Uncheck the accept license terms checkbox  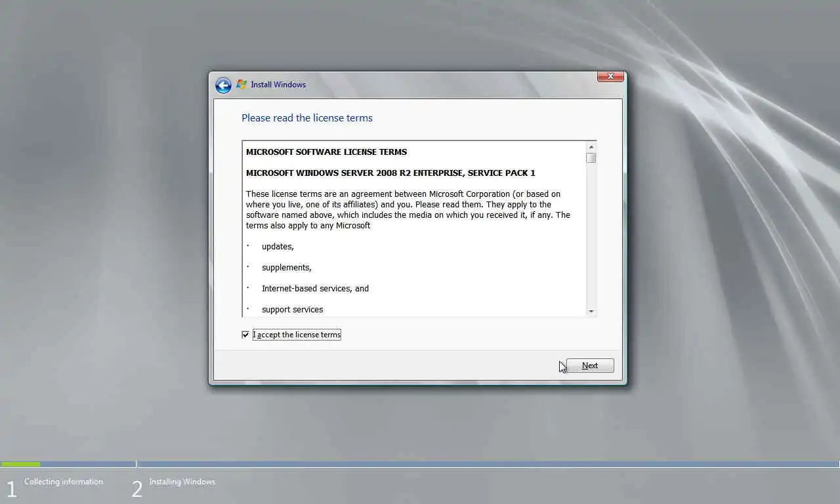coord(245,335)
